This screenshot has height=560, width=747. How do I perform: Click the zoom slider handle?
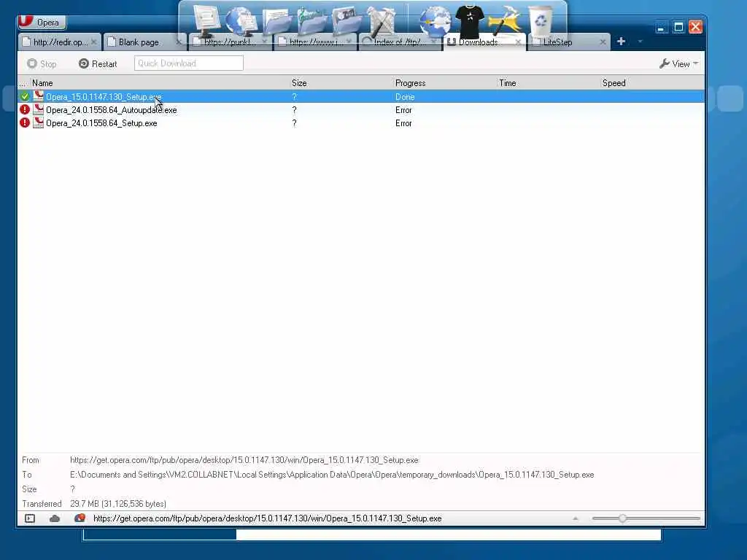[622, 518]
